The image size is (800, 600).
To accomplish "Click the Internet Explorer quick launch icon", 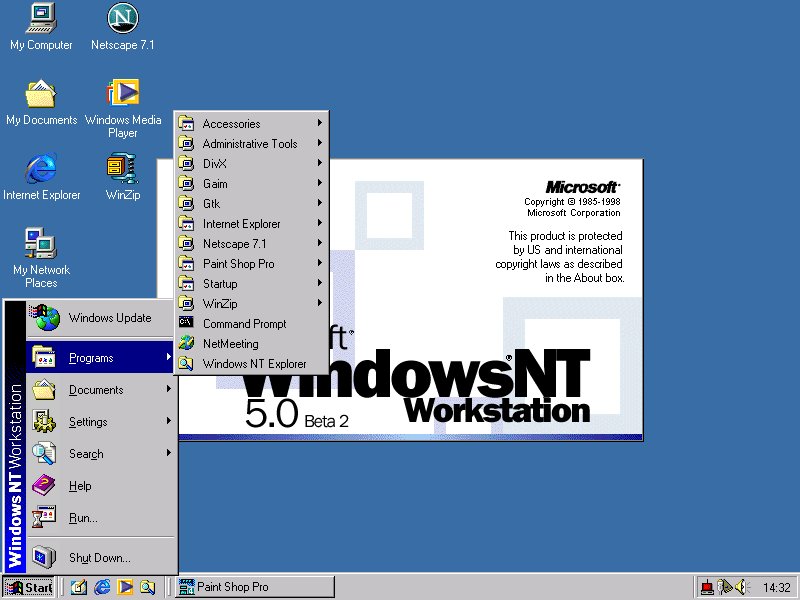I will [102, 587].
